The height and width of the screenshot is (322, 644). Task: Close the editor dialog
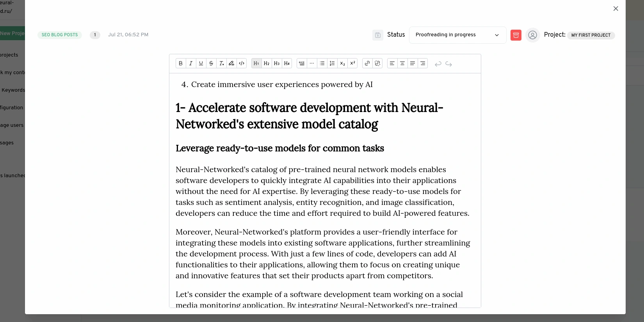click(x=616, y=9)
